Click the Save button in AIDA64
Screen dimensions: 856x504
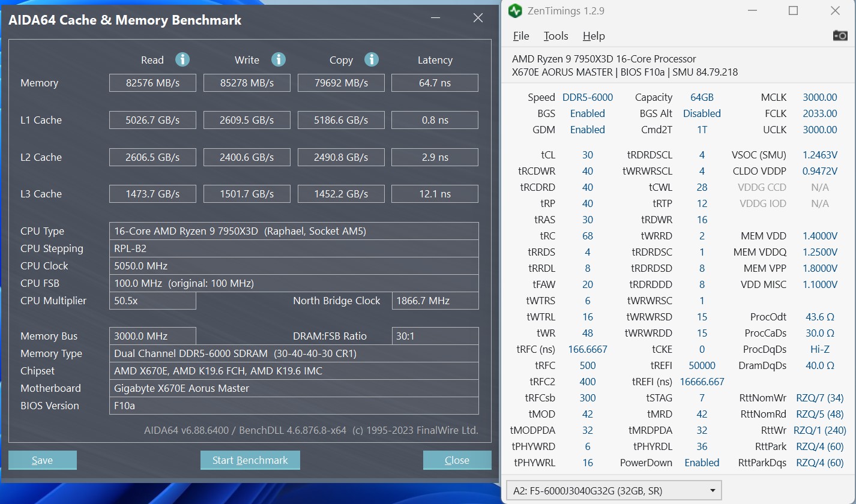pos(43,460)
